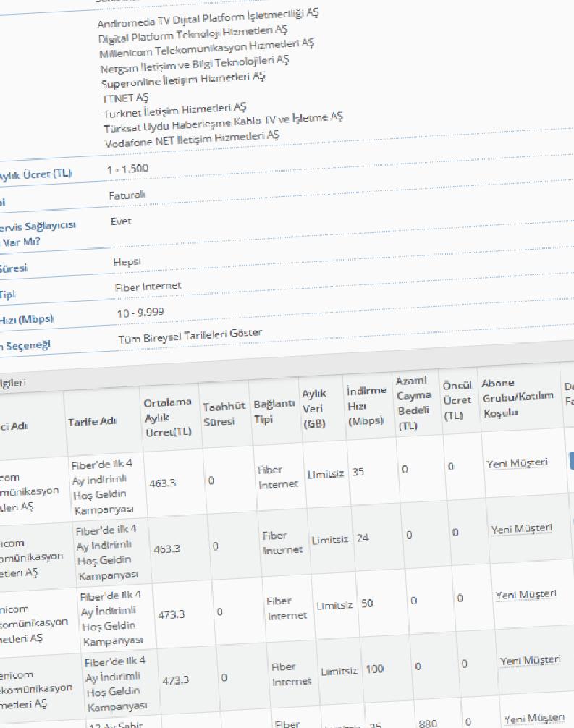Viewport: 574px width, 728px height.
Task: Click the 'Hızı (Mbps)' filter label
Action: pyautogui.click(x=27, y=320)
